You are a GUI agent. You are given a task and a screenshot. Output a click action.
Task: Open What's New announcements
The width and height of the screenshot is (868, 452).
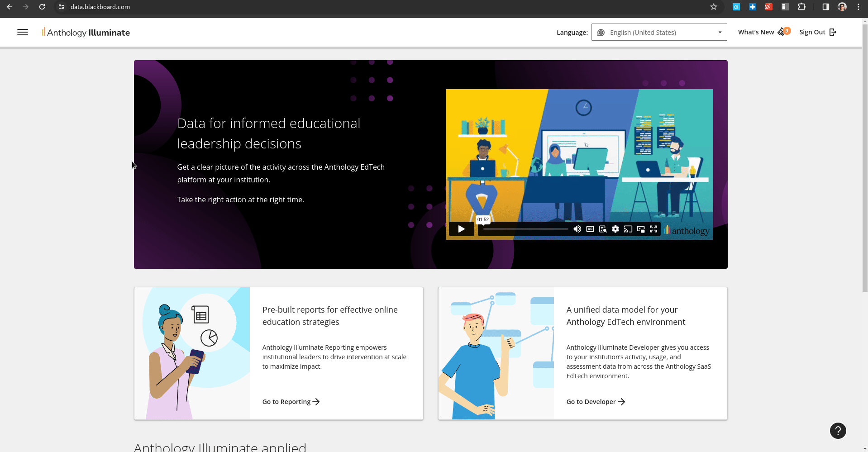tap(763, 32)
